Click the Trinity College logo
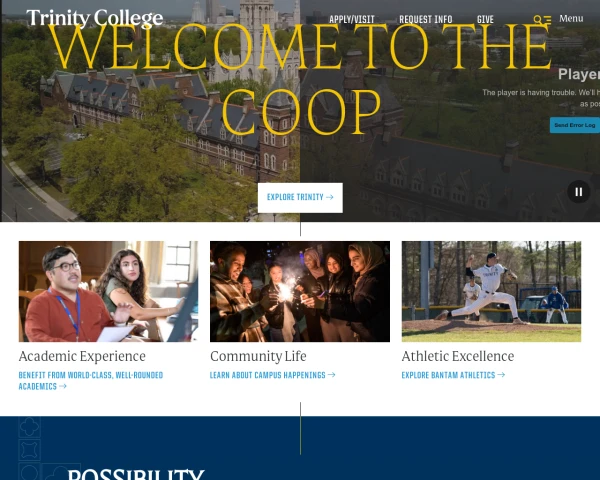This screenshot has width=600, height=480. tap(95, 18)
